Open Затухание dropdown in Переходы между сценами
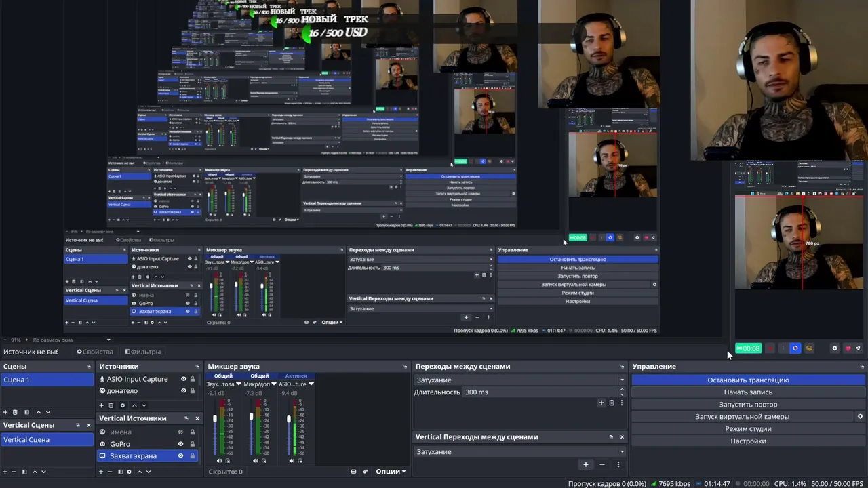 coord(519,380)
